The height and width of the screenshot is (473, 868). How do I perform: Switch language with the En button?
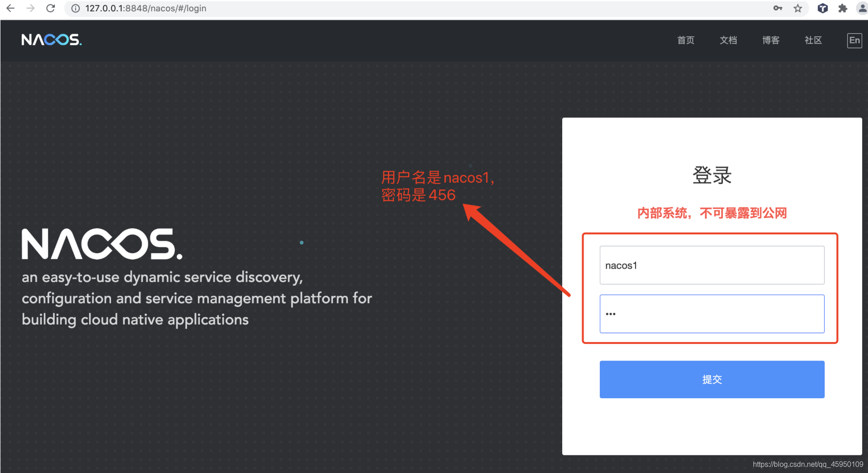coord(854,40)
